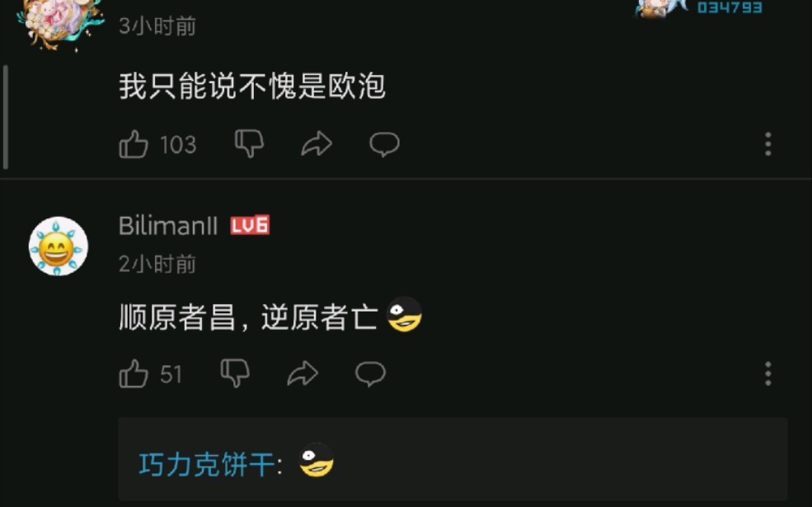The height and width of the screenshot is (507, 812).
Task: Dislike the 不愧是欧泡 comment
Action: 249,143
